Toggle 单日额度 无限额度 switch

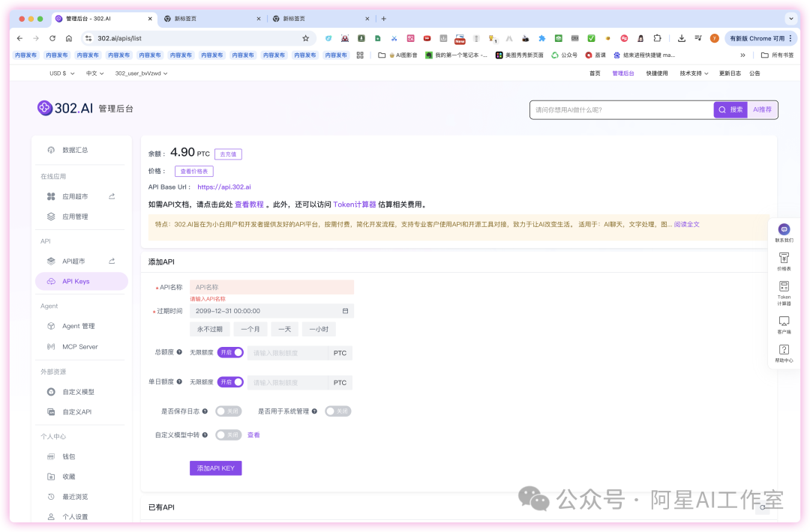click(230, 382)
